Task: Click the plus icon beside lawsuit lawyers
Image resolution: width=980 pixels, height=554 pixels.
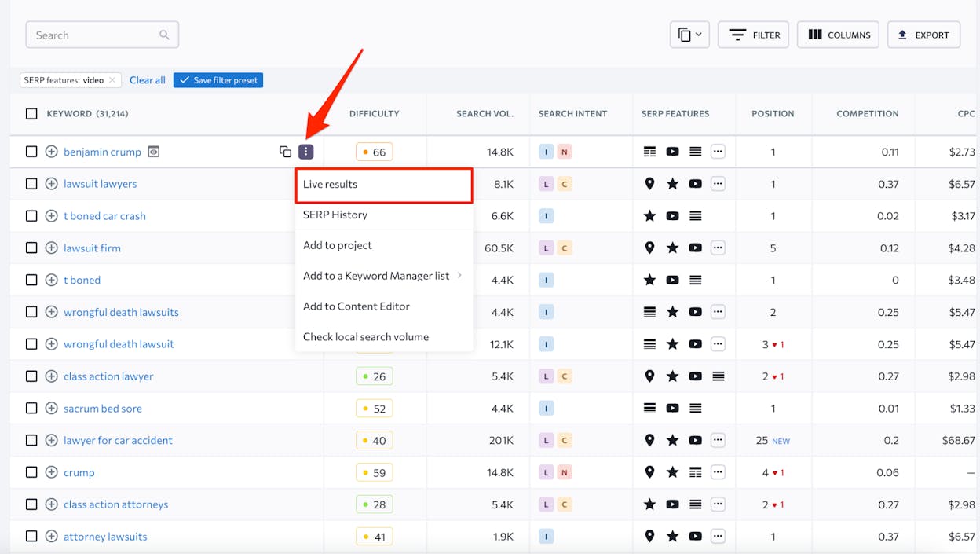Action: 51,184
